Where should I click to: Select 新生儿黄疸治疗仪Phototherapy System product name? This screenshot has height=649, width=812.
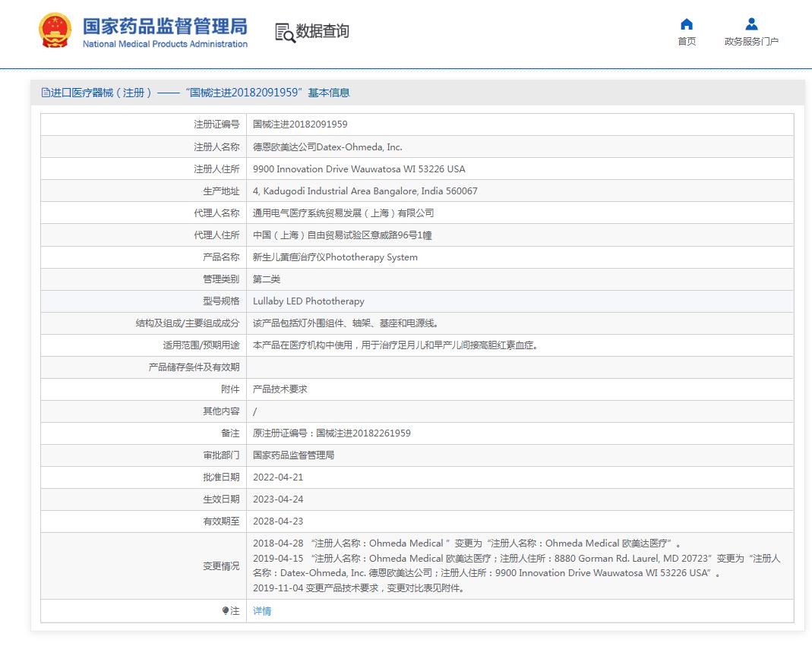point(335,257)
